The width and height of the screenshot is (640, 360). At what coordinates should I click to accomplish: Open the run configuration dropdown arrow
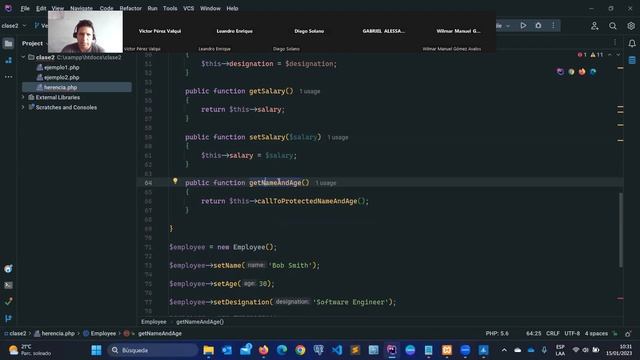508,26
